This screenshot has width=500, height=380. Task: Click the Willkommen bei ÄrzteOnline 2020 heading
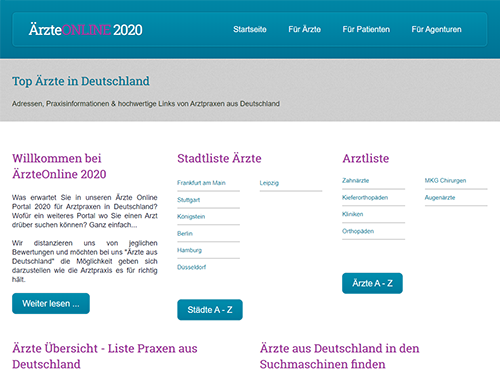click(59, 166)
